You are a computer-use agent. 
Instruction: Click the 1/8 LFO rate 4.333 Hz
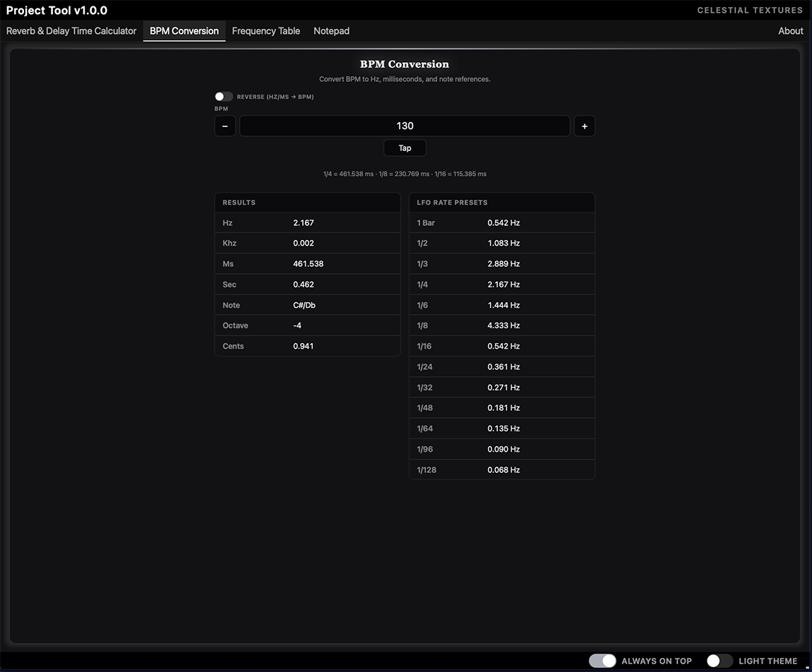[503, 325]
